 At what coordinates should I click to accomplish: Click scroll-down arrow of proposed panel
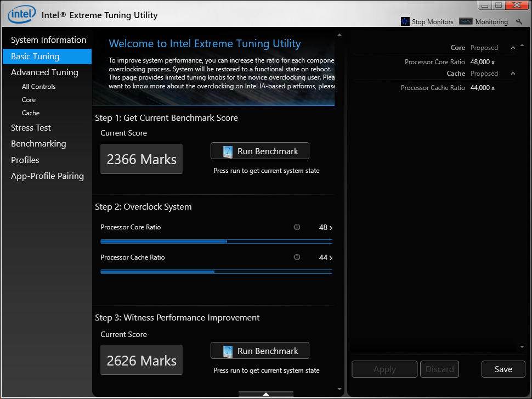point(522,347)
